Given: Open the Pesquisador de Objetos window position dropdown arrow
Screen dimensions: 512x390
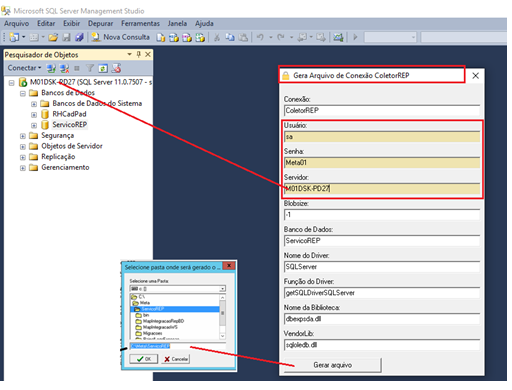Looking at the screenshot, I should (x=129, y=54).
